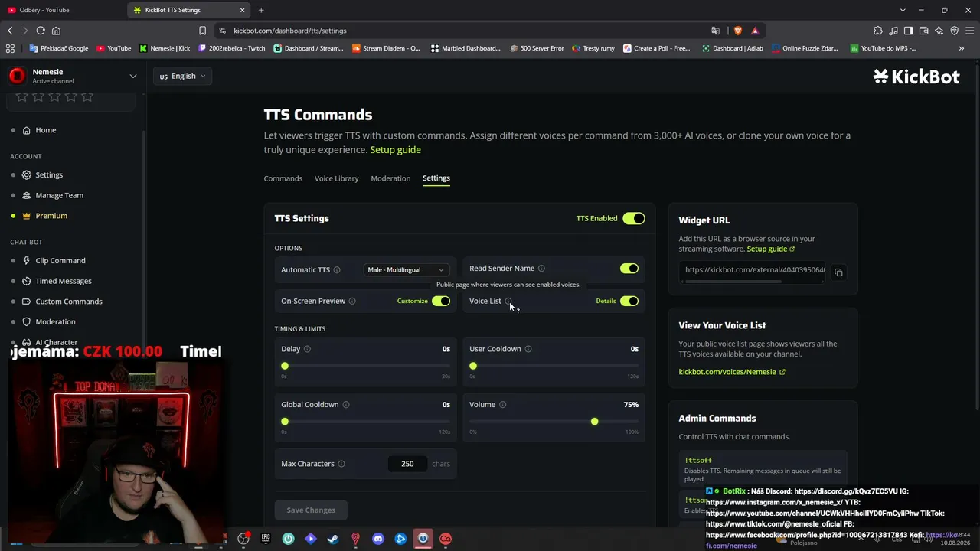Show info tooltip for User Cooldown
This screenshot has width=980, height=551.
pyautogui.click(x=528, y=349)
